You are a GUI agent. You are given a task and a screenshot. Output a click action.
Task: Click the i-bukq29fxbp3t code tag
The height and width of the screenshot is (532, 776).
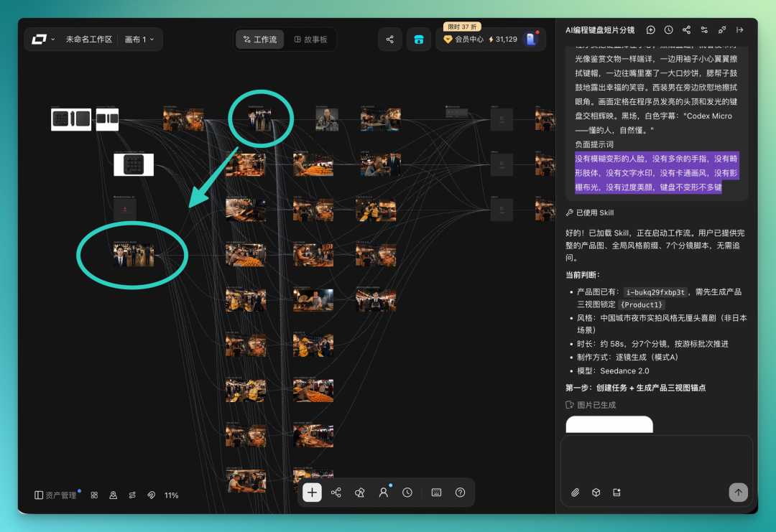coord(655,292)
